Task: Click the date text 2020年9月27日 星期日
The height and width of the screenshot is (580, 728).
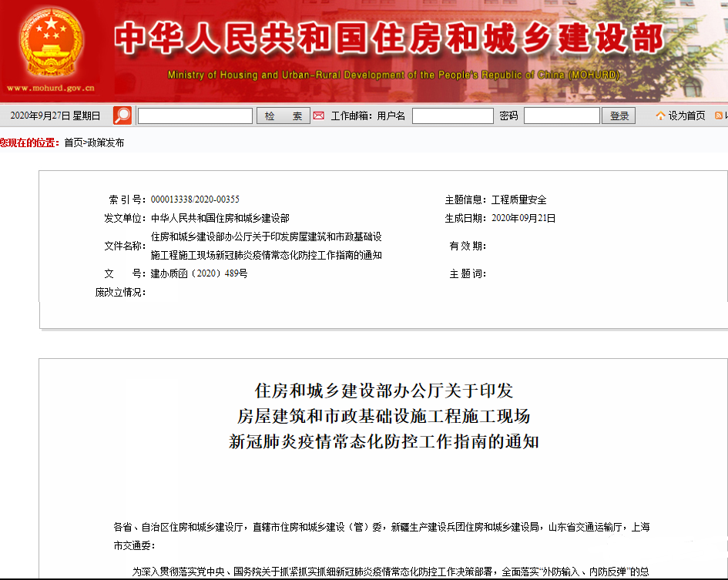Action: tap(55, 116)
